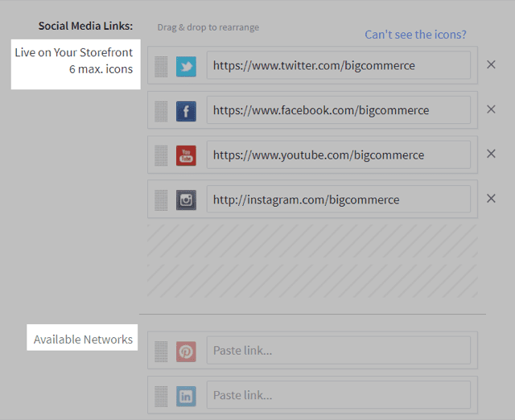Click the "Live on Your Storefront" text

point(74,52)
